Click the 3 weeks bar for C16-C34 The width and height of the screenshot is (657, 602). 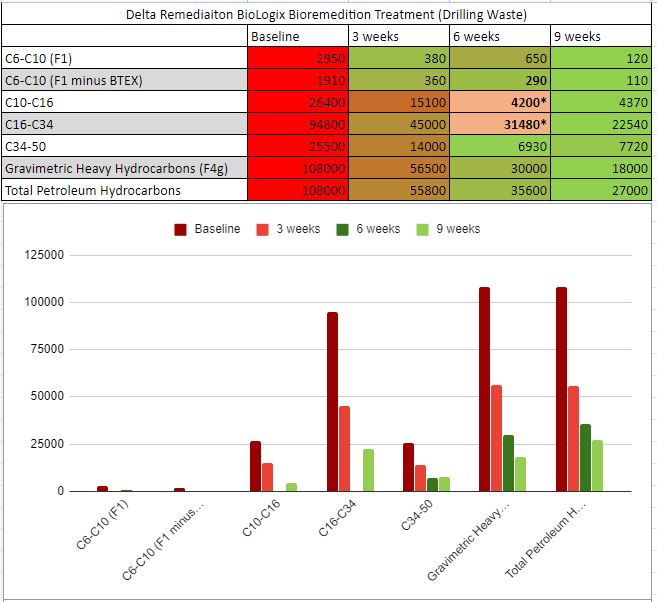[x=344, y=449]
